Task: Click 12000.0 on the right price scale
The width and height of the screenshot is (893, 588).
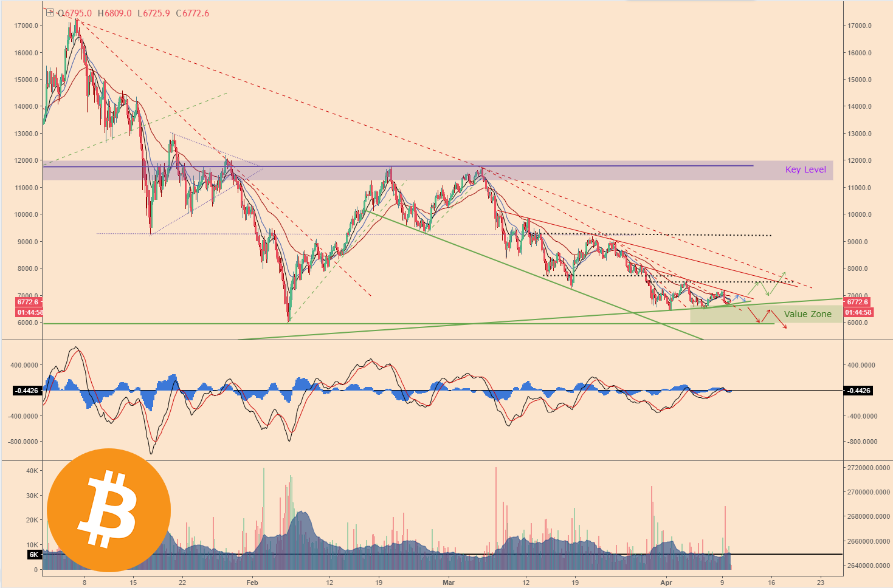Action: click(860, 160)
